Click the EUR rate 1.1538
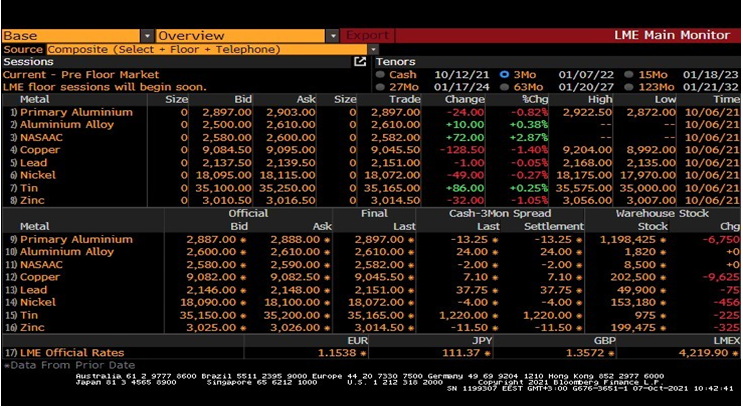The height and width of the screenshot is (408, 743). 339,353
